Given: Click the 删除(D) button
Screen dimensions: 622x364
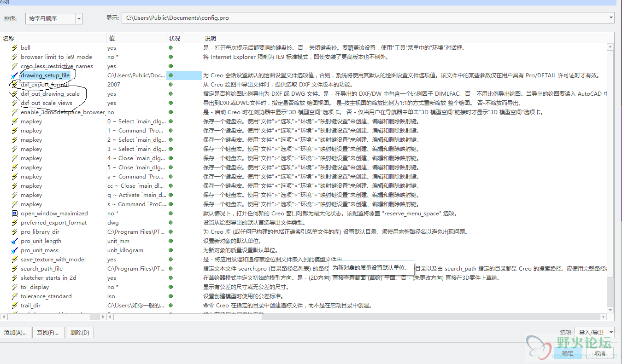Looking at the screenshot, I should point(80,333).
